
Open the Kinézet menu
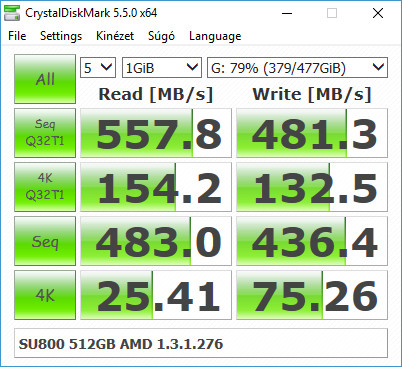[x=115, y=36]
